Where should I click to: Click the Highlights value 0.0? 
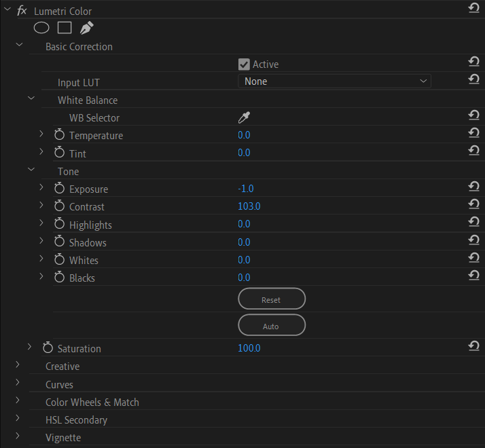pyautogui.click(x=244, y=224)
